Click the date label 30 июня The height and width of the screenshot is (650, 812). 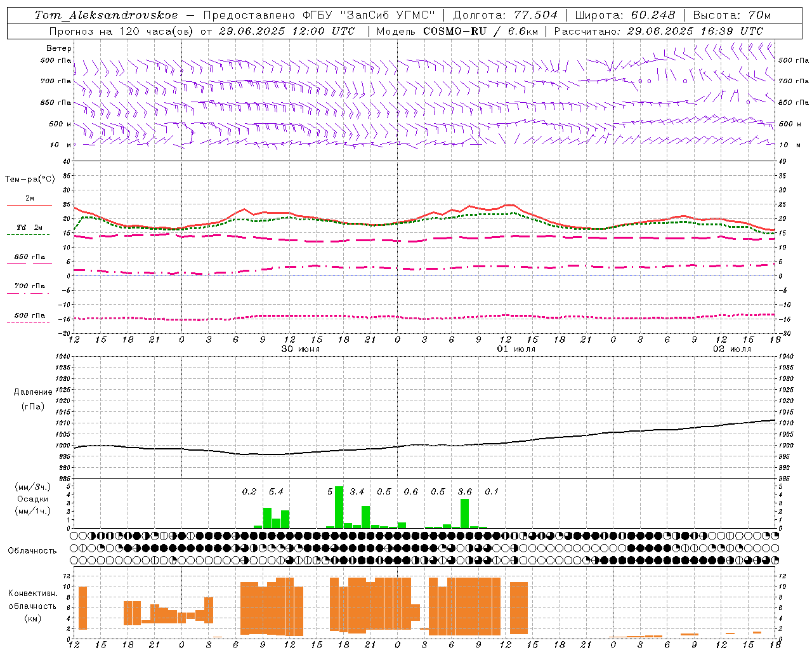coord(300,349)
